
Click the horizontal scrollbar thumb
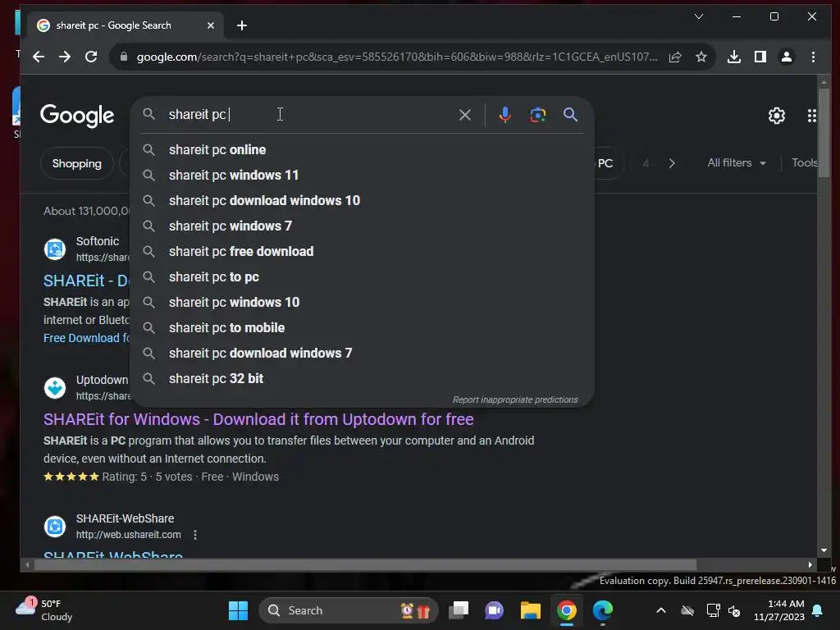365,564
